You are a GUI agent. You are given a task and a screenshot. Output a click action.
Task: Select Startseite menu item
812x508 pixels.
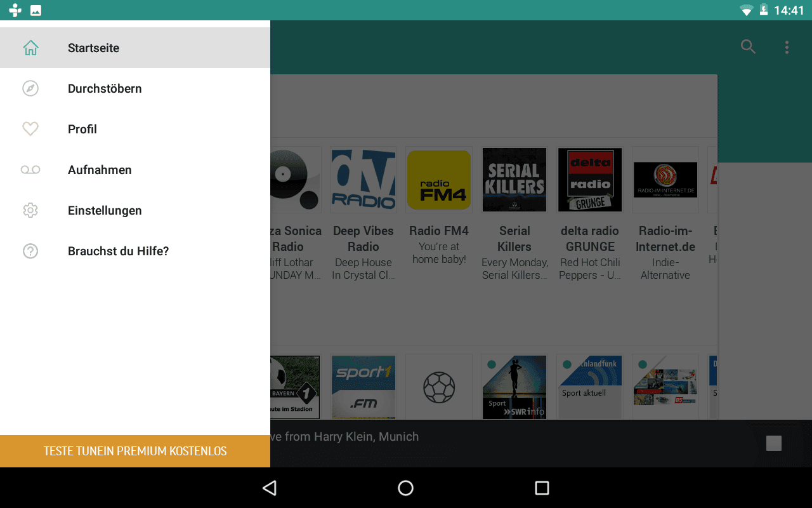135,48
